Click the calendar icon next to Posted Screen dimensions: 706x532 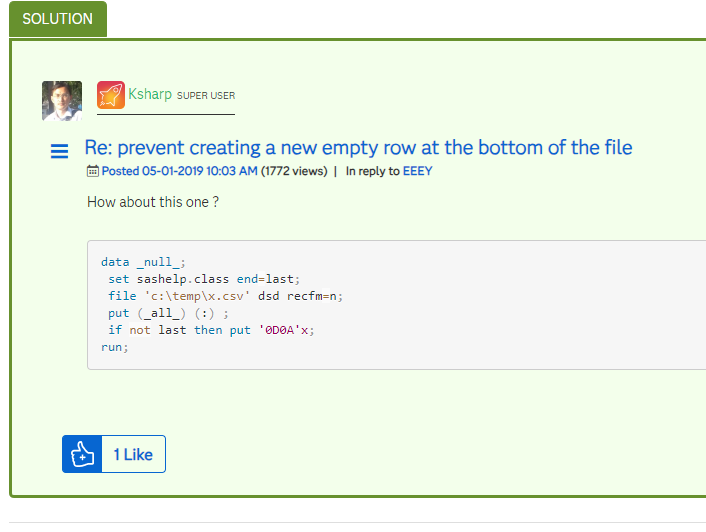coord(93,171)
